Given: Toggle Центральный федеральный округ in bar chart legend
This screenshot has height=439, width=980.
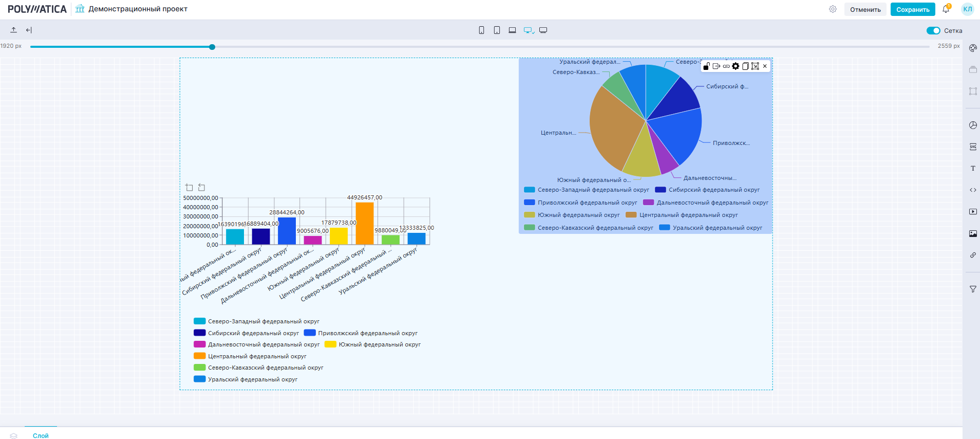Looking at the screenshot, I should tap(256, 356).
